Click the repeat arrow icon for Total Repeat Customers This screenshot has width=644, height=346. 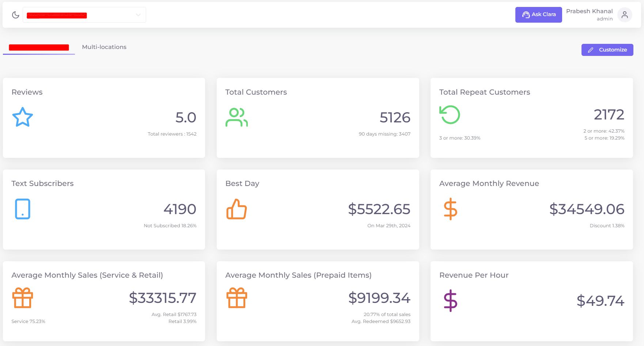click(x=450, y=114)
